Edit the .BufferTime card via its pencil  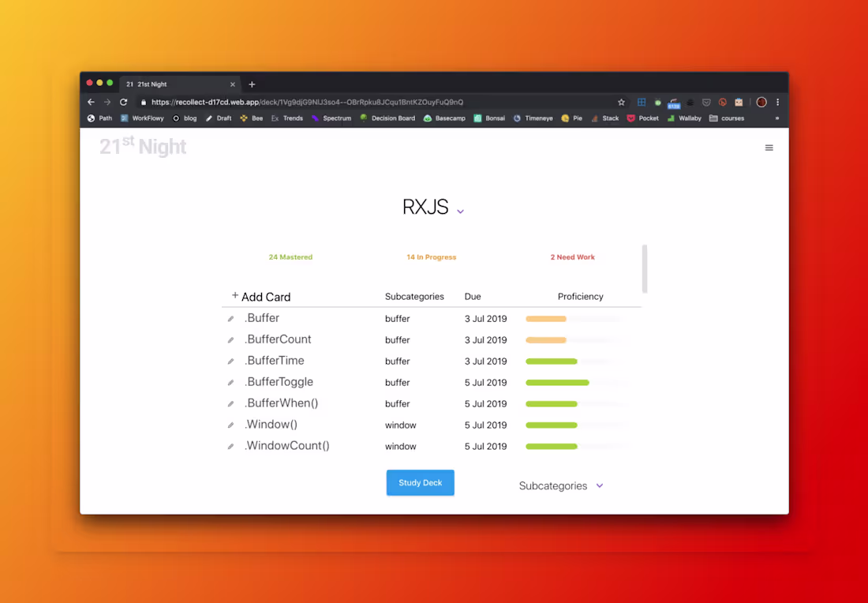[231, 361]
